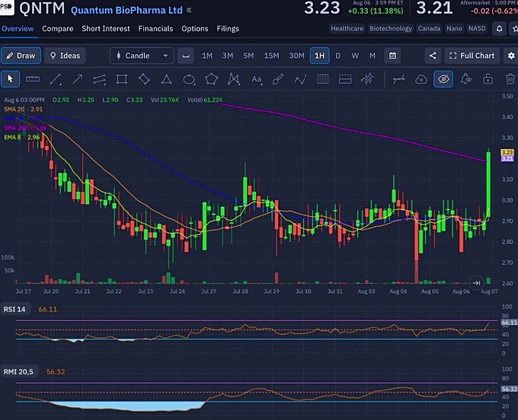Select the text annotation tool
Screen dimensions: 518x420
pyautogui.click(x=257, y=79)
